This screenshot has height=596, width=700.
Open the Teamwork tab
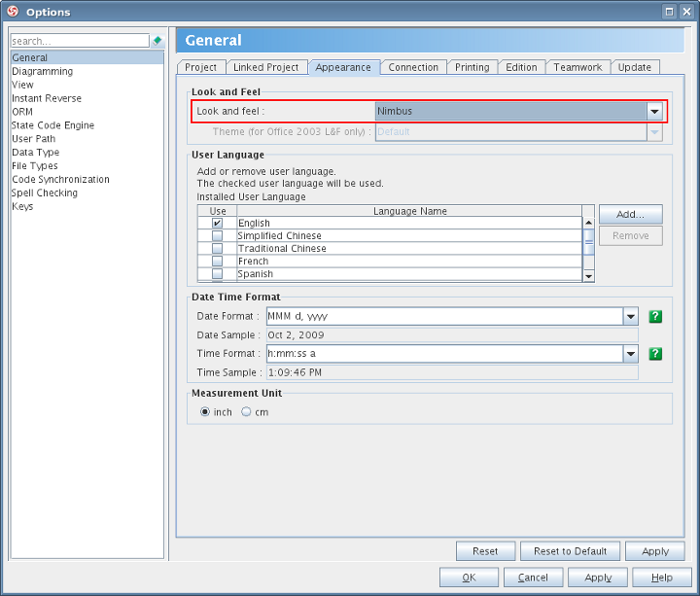pyautogui.click(x=577, y=67)
